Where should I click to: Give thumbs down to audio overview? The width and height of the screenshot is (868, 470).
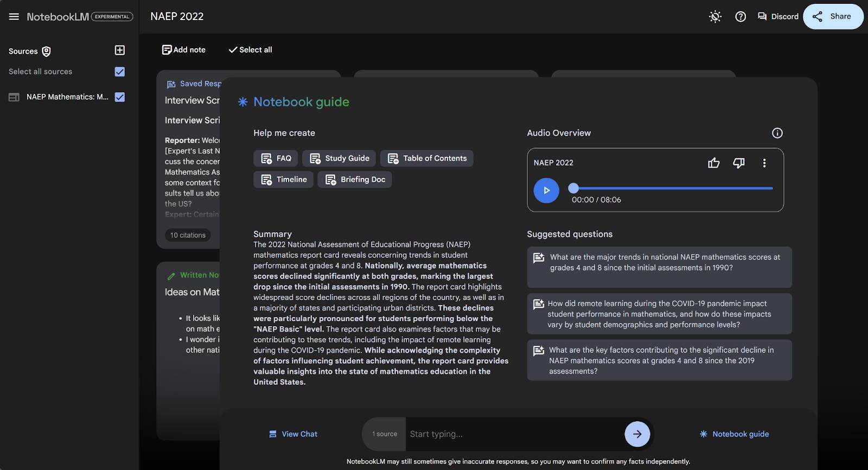(x=739, y=163)
